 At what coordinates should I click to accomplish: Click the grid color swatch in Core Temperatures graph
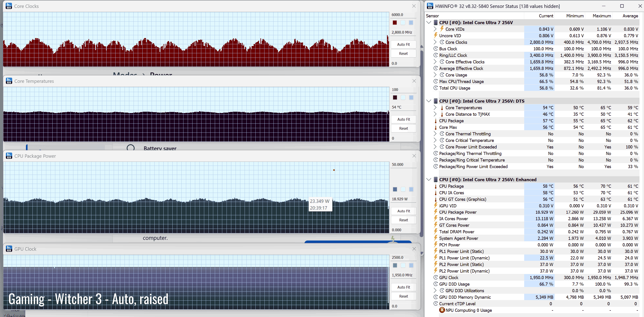click(x=411, y=97)
